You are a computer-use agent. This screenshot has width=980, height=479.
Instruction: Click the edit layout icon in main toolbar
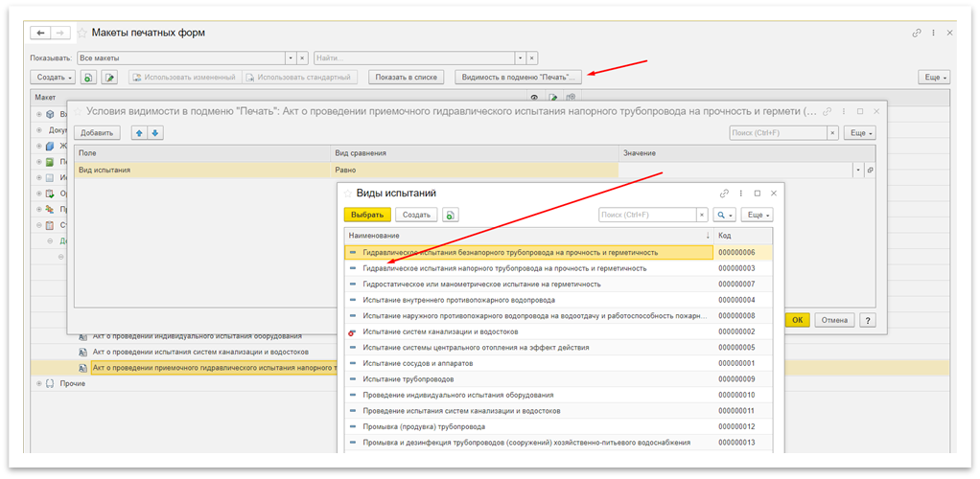[x=110, y=77]
